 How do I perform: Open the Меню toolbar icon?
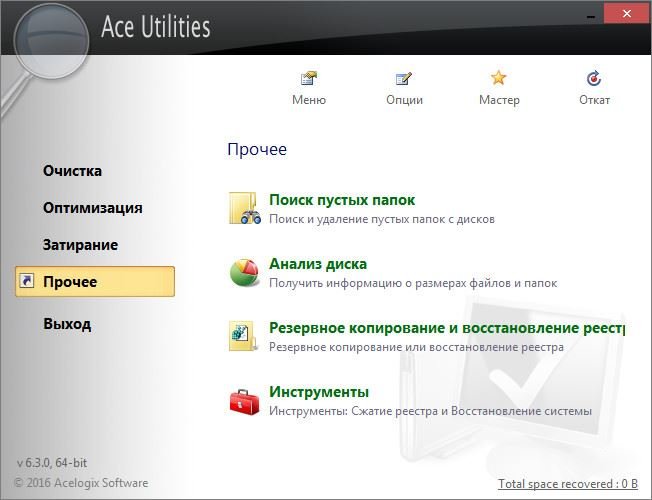309,78
